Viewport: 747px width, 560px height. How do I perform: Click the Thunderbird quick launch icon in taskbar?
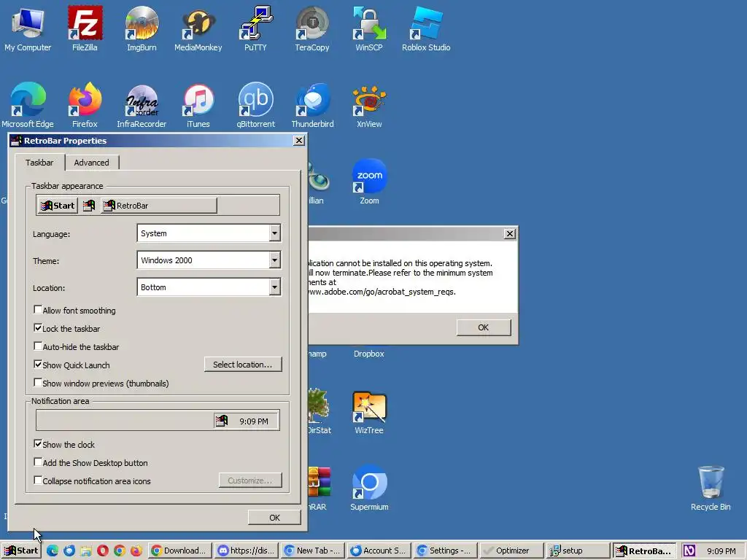point(69,551)
